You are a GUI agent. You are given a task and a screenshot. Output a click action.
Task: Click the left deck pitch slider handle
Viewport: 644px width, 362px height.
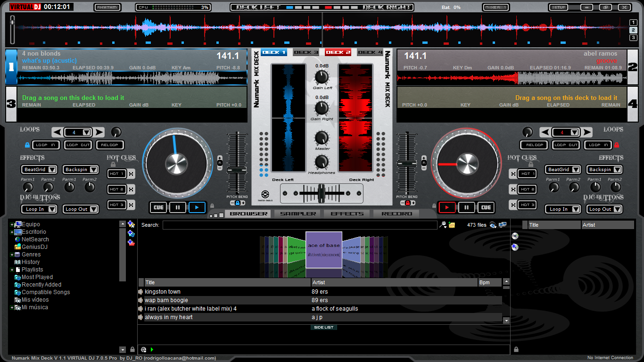237,170
